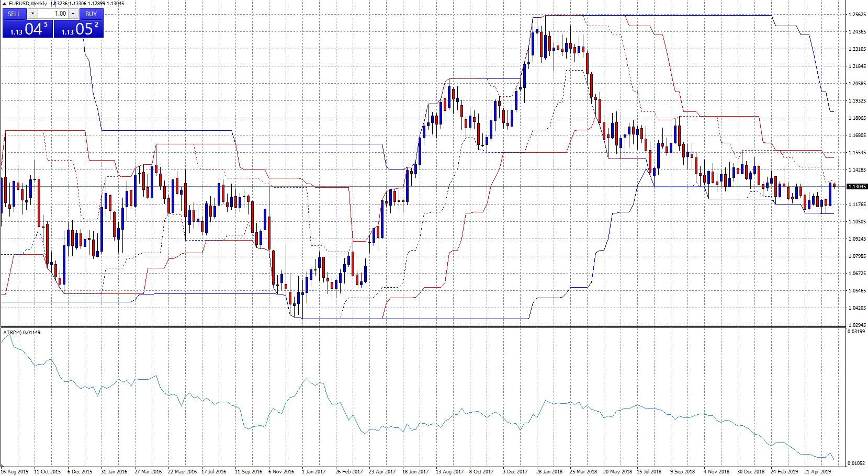Screen dimensions: 868x476
Task: Click the 11 Sep 2016 date label
Action: [x=249, y=472]
